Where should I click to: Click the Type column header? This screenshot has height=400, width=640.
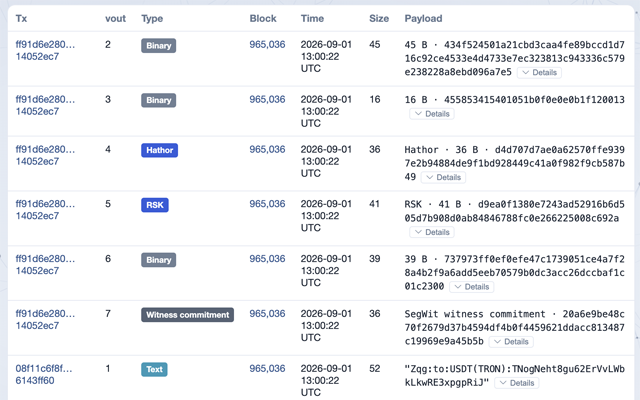click(152, 19)
